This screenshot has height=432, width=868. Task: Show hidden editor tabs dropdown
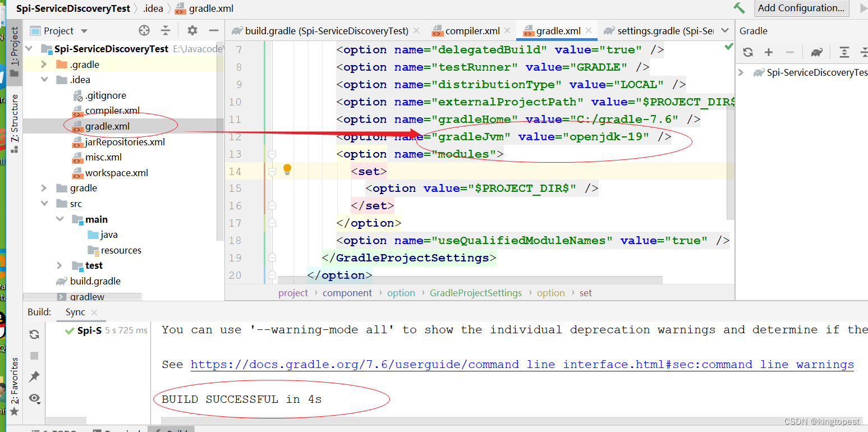point(725,31)
